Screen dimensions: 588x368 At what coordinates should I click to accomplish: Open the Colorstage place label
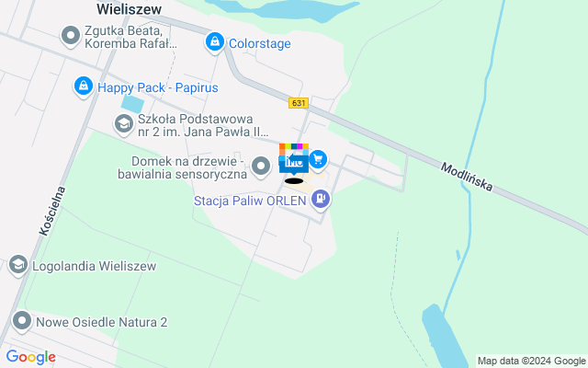tap(259, 43)
